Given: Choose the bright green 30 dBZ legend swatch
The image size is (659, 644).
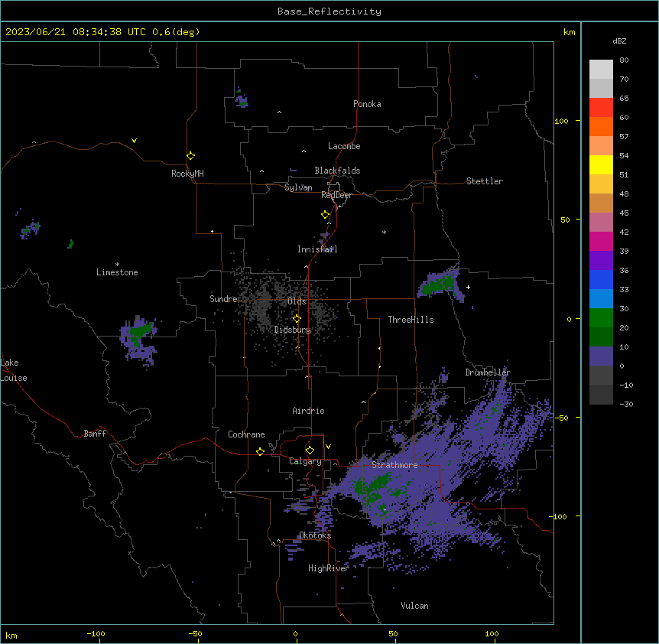Looking at the screenshot, I should point(601,318).
